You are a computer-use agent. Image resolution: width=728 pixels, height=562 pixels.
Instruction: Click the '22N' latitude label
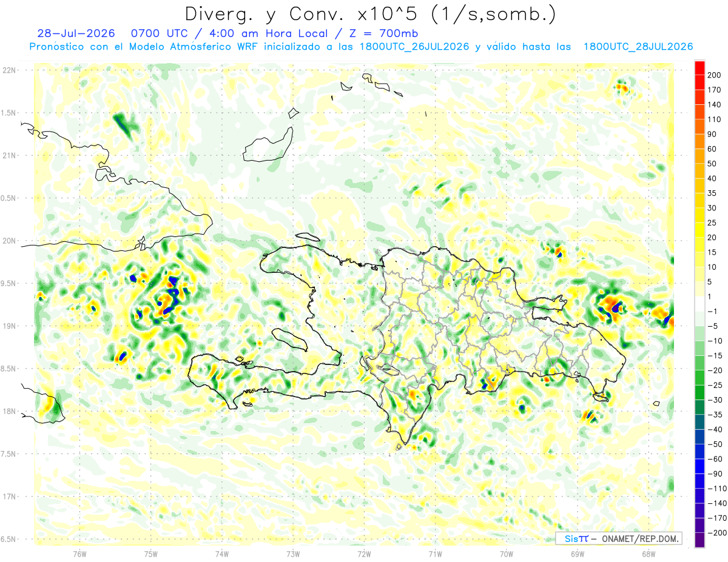10,70
